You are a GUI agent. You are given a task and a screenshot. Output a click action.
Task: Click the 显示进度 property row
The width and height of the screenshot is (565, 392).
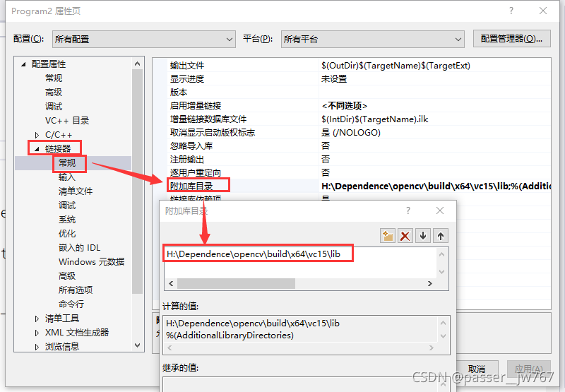point(359,78)
